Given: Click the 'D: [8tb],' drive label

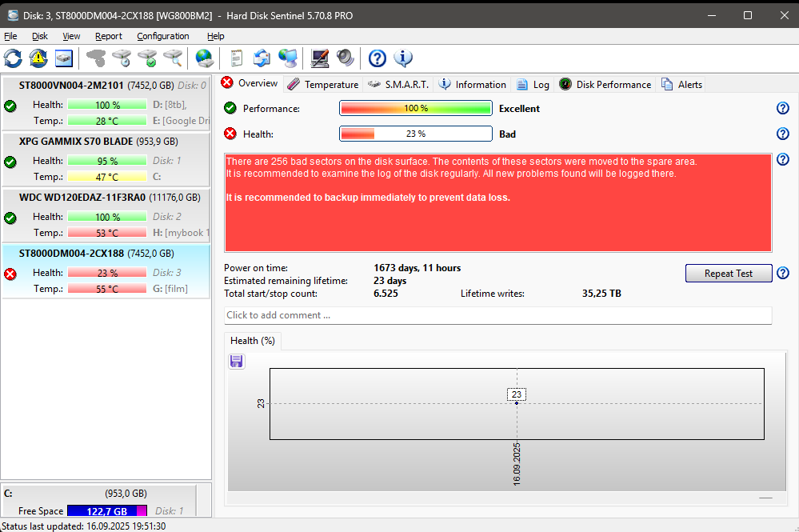Looking at the screenshot, I should pos(170,105).
